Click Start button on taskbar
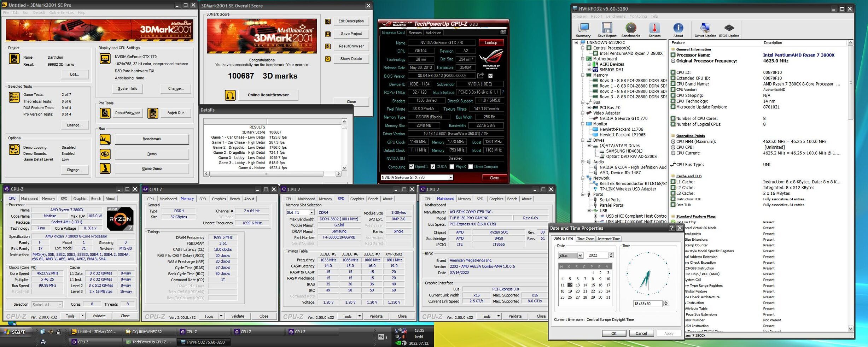Viewport: 868px width, 347px height. 16,332
